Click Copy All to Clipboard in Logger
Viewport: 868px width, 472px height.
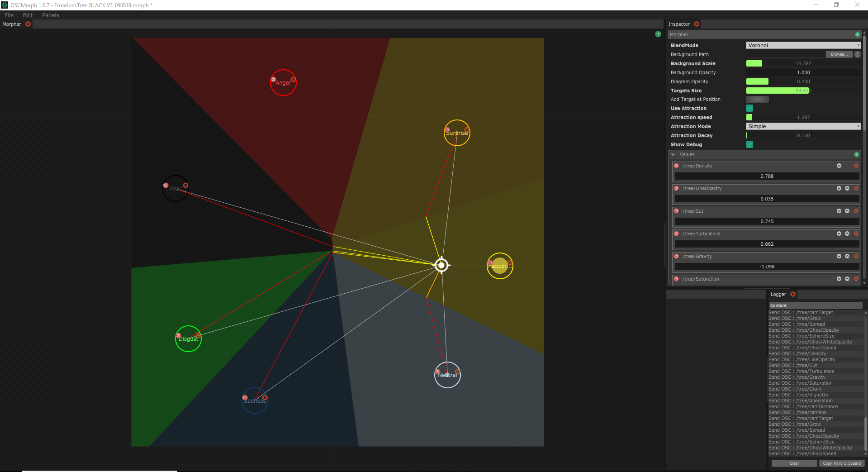(x=841, y=463)
